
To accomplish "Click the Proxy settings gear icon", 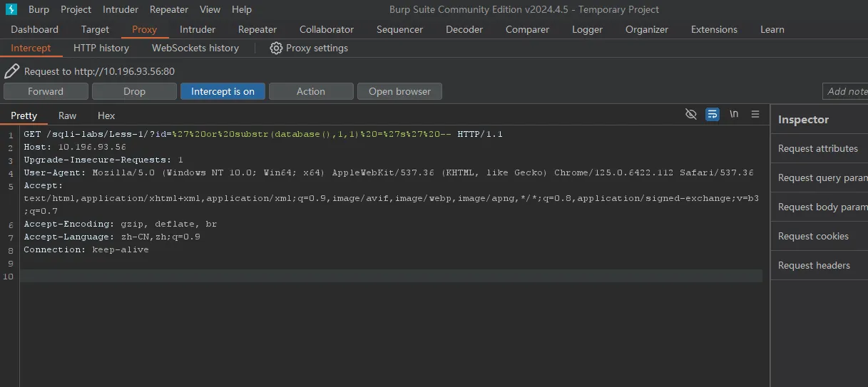I will point(276,48).
